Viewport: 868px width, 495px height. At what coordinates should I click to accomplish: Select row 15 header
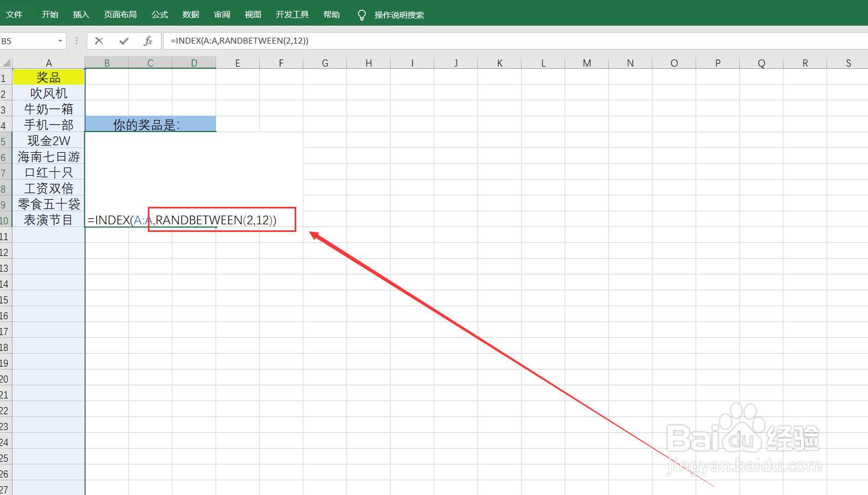pyautogui.click(x=5, y=299)
